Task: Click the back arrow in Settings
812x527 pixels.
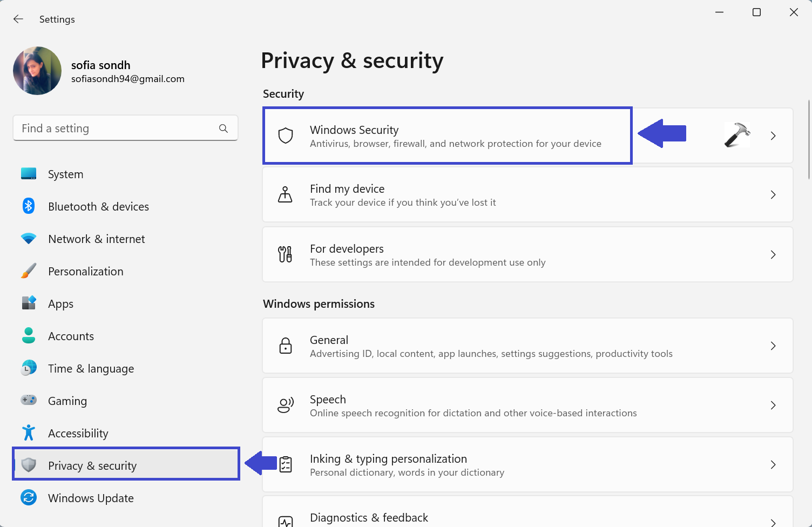Action: [18, 19]
